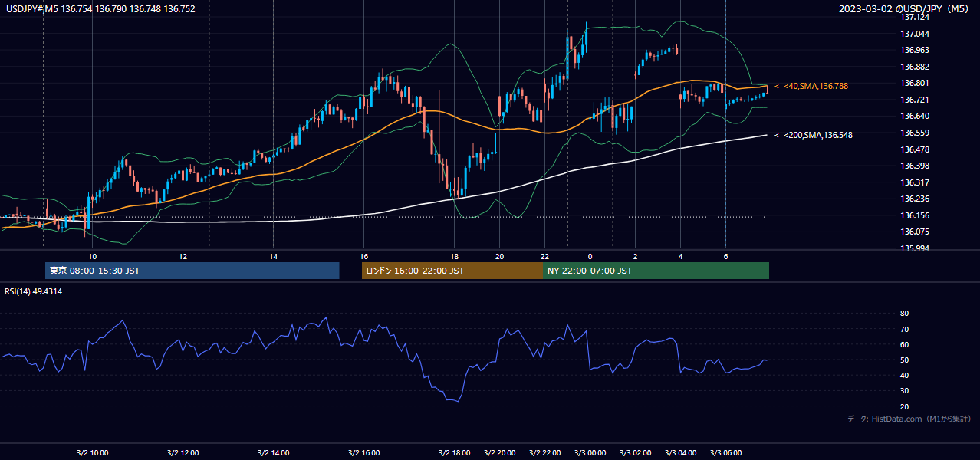Viewport: 980px width, 460px height.
Task: Click price axis value 136.075
Action: 915,232
